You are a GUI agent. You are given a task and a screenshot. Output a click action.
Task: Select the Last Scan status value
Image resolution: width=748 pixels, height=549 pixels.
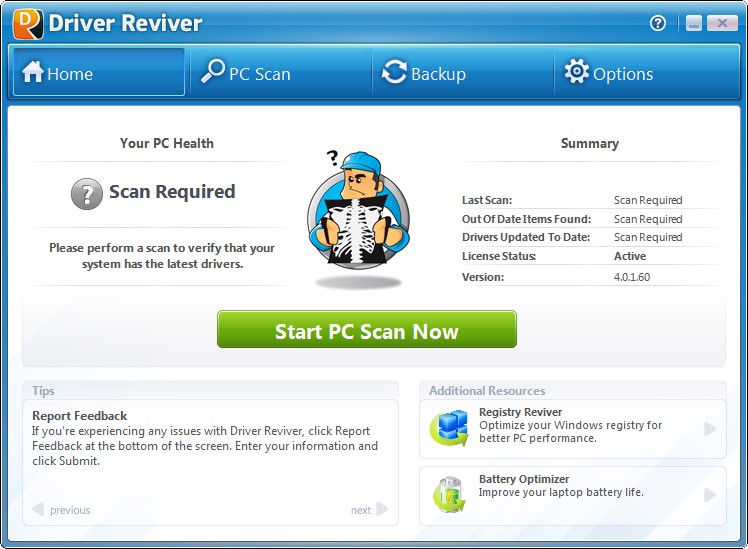[x=648, y=200]
